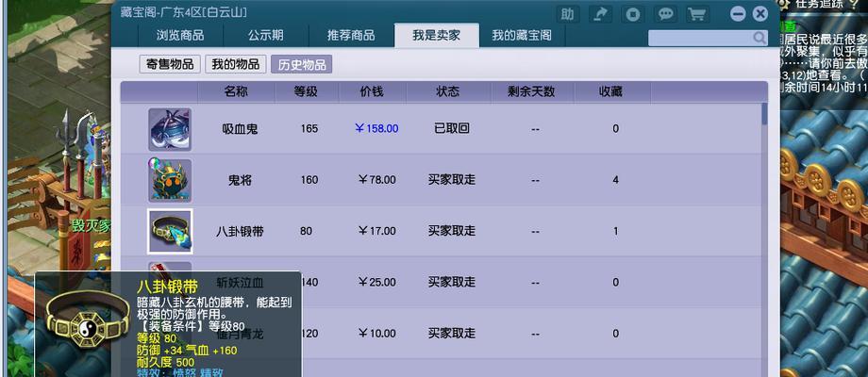Open the 推荐商品 tab
This screenshot has height=377, width=868.
pos(351,36)
